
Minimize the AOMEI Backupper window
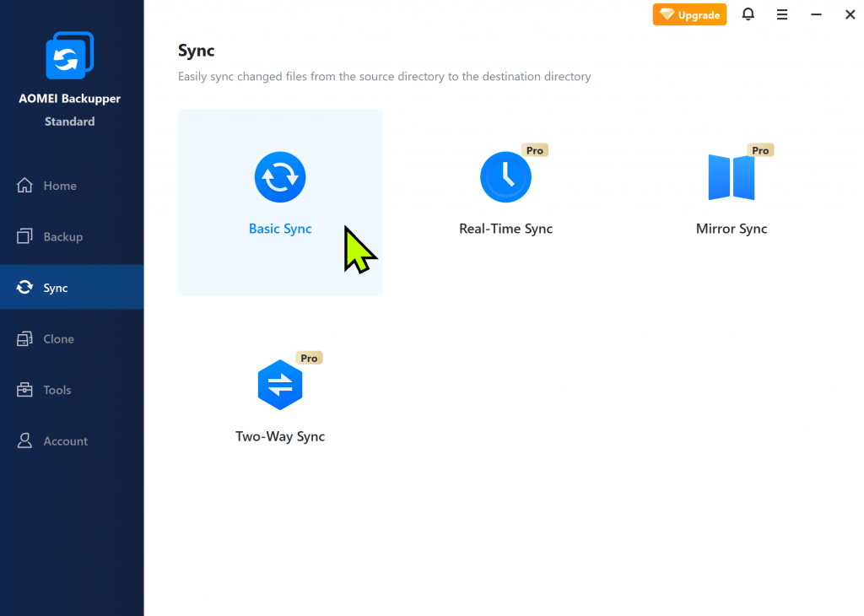[816, 14]
